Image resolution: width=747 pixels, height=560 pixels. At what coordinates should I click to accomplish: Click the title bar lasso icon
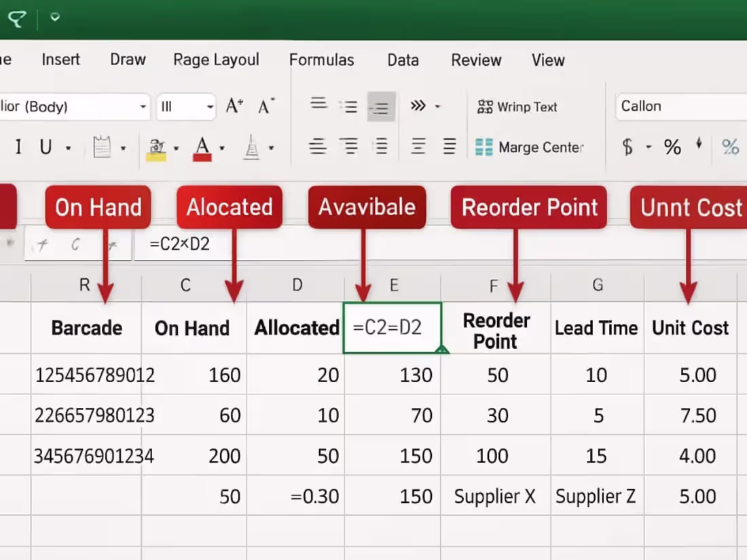pos(17,18)
